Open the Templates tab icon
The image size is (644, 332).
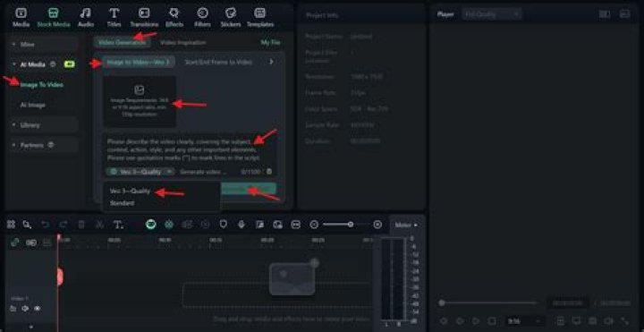point(260,18)
